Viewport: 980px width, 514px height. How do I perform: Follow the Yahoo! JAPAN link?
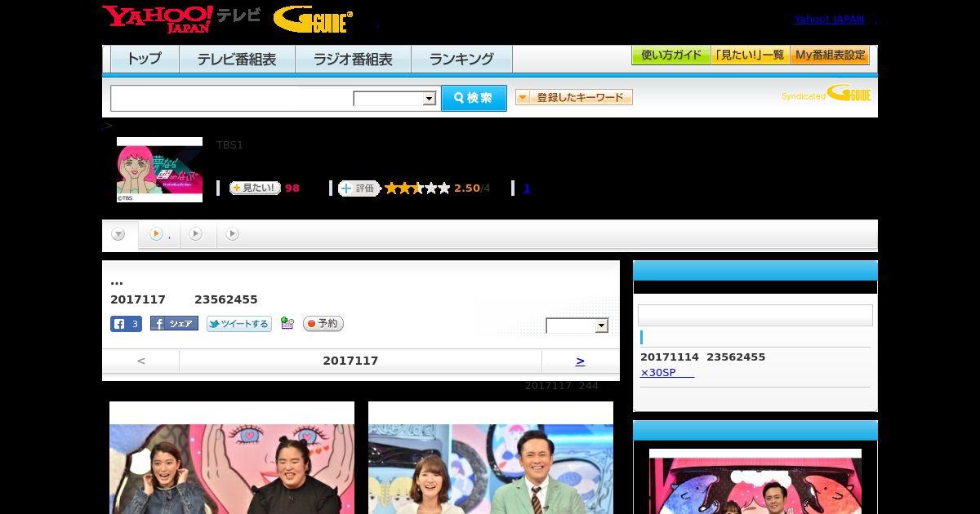pyautogui.click(x=829, y=20)
